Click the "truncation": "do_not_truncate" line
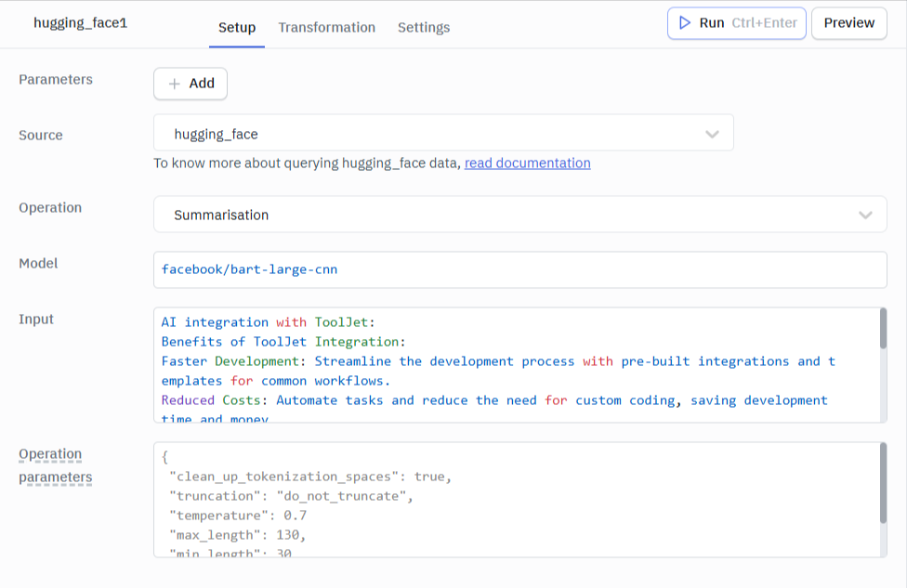The height and width of the screenshot is (588, 907). 291,496
